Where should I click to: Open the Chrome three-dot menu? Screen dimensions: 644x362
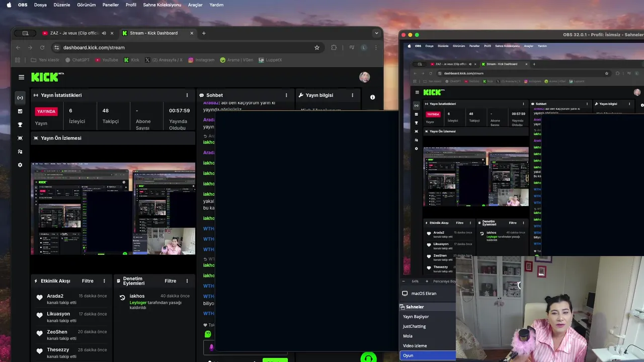tap(375, 47)
